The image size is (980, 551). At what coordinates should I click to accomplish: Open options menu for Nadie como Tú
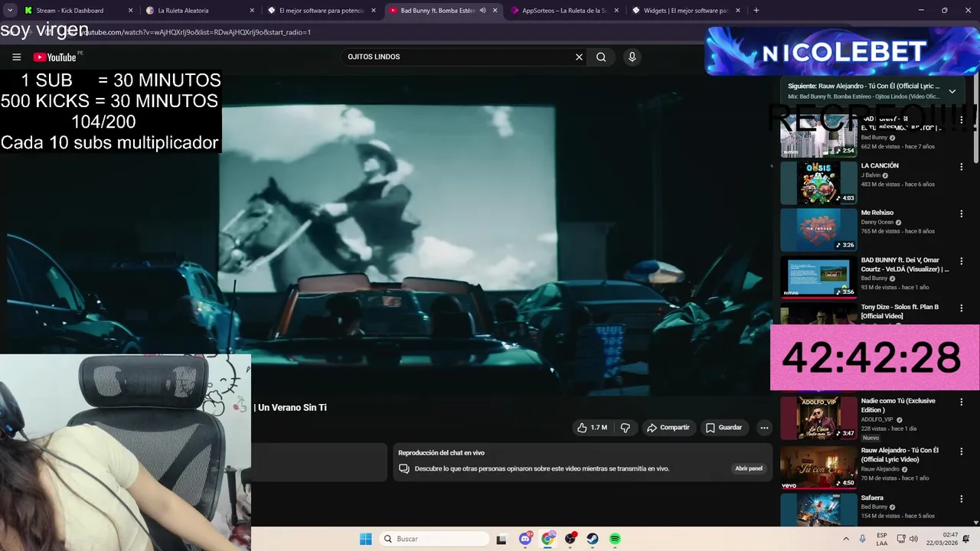point(962,403)
